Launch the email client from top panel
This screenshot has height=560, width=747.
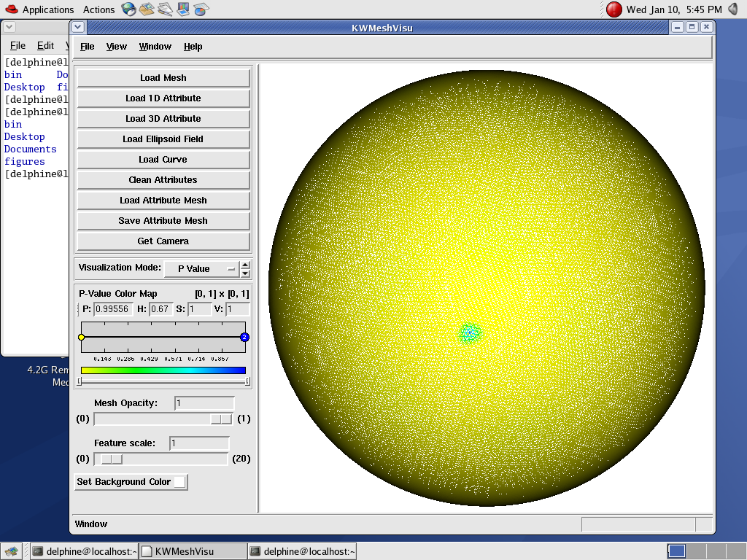click(x=147, y=9)
